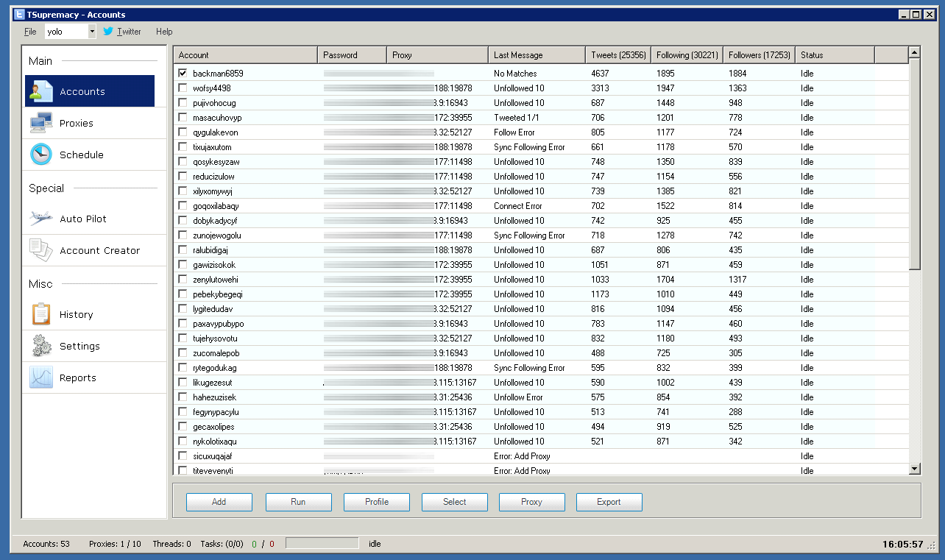The width and height of the screenshot is (945, 560).
Task: Click the TSupremacy title bar app icon
Action: pyautogui.click(x=20, y=14)
